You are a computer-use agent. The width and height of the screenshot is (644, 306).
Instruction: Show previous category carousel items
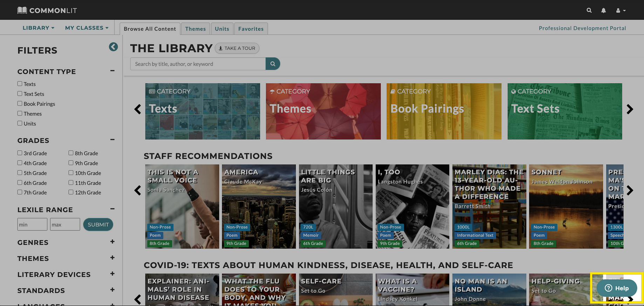pyautogui.click(x=138, y=109)
